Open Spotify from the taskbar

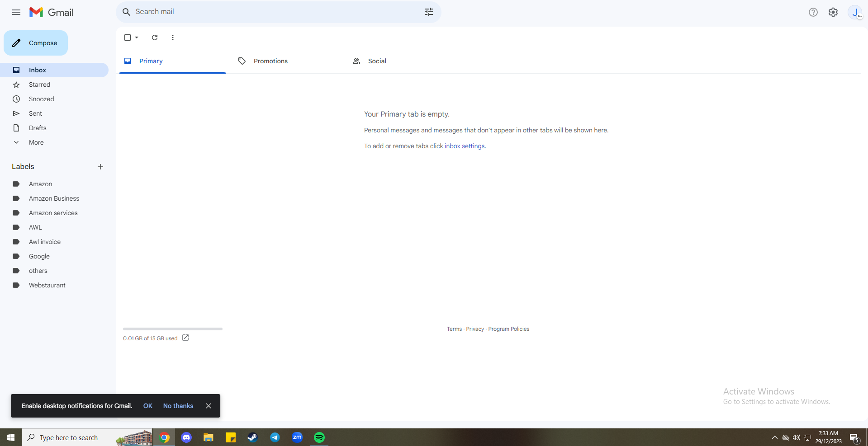coord(319,437)
